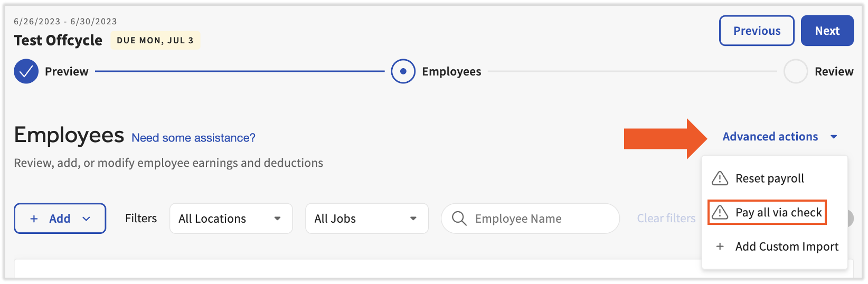Image resolution: width=868 pixels, height=284 pixels.
Task: Click warning icon beside Reset payroll
Action: (720, 178)
